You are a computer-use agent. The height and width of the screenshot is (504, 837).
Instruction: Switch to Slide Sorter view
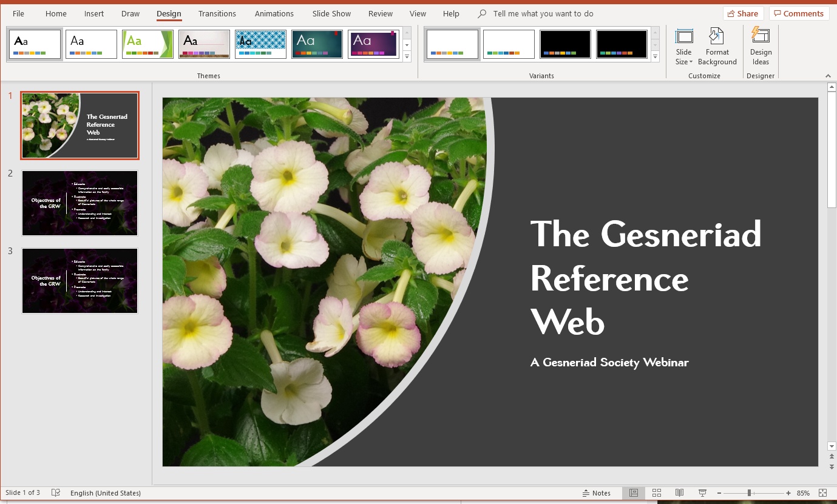click(x=657, y=492)
